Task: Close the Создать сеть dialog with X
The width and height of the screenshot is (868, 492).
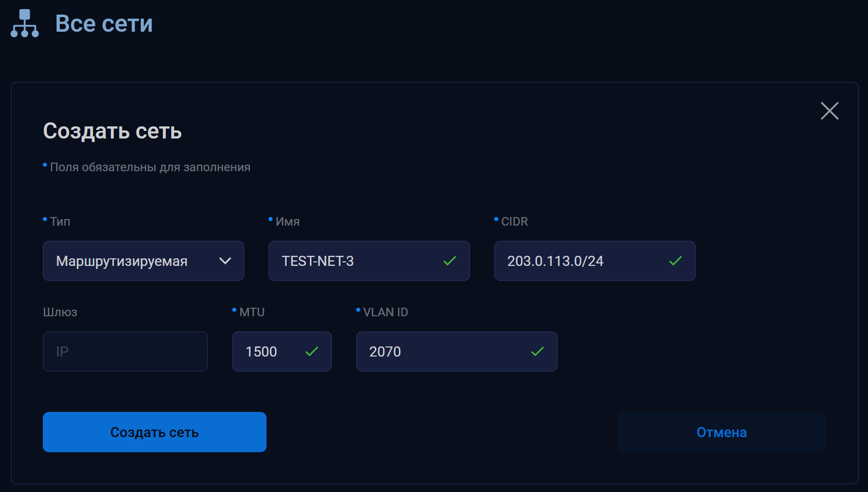Action: click(829, 111)
